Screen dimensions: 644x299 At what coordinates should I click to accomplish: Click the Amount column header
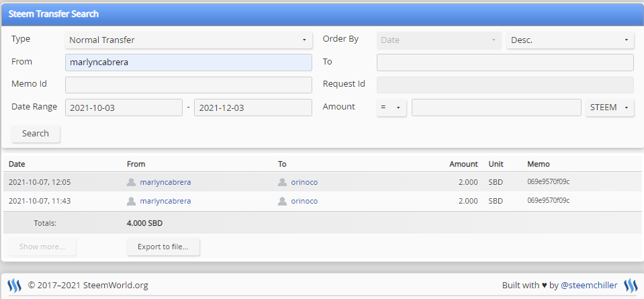pyautogui.click(x=463, y=164)
